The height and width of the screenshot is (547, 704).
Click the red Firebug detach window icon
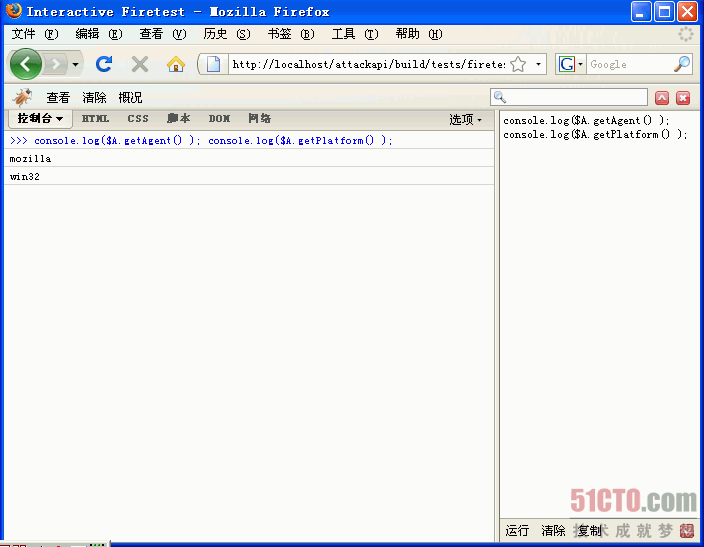(662, 97)
